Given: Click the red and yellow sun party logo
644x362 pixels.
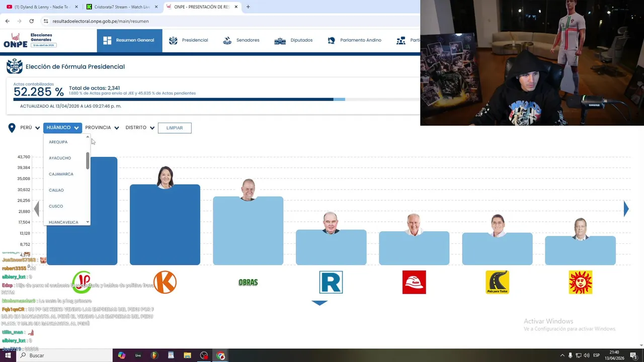Looking at the screenshot, I should (x=580, y=282).
